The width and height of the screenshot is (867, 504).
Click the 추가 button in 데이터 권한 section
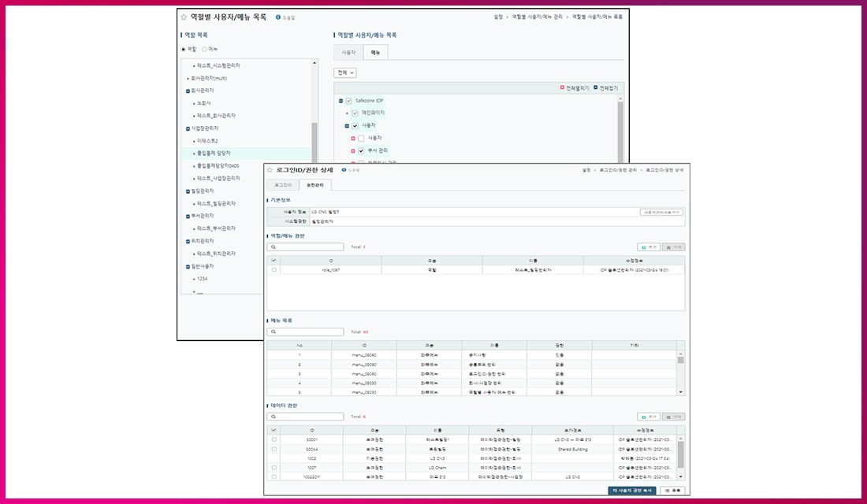pyautogui.click(x=648, y=417)
